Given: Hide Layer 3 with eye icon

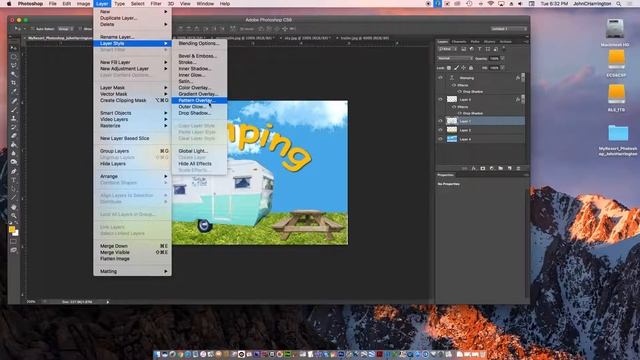Looking at the screenshot, I should tap(440, 100).
